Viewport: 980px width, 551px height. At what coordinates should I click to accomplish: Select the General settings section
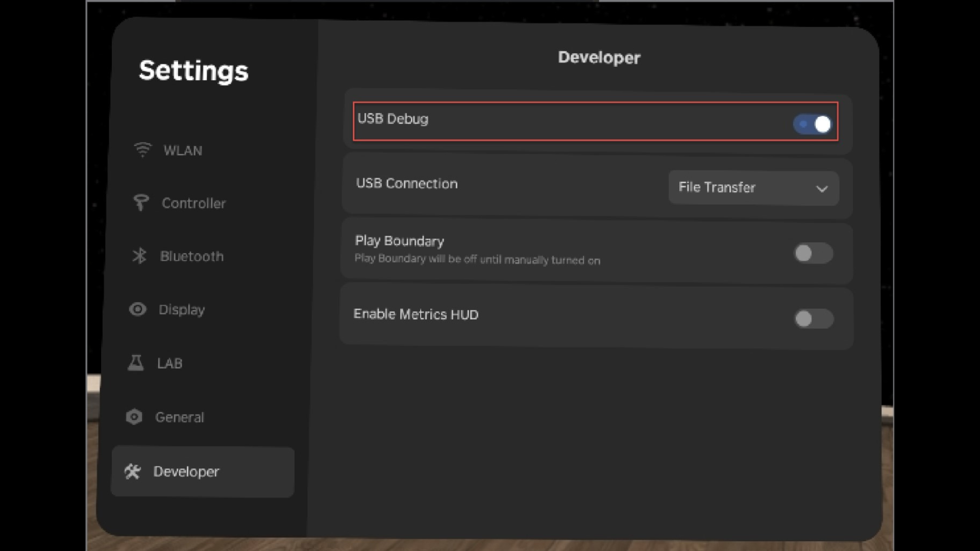coord(179,417)
